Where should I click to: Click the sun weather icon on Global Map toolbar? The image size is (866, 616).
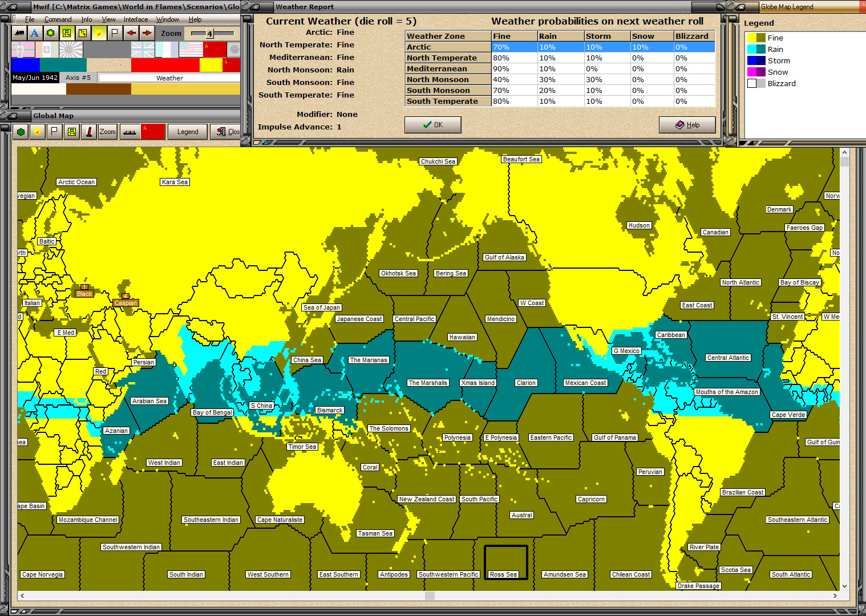(38, 132)
